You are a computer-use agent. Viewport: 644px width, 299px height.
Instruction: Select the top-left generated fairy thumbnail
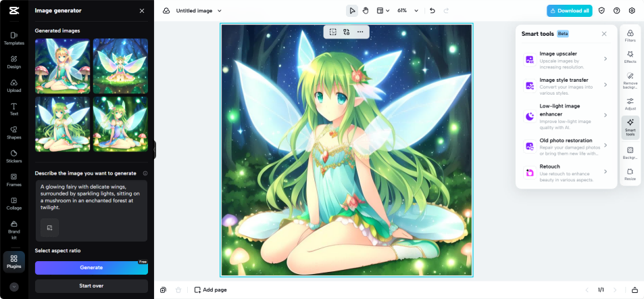[62, 65]
